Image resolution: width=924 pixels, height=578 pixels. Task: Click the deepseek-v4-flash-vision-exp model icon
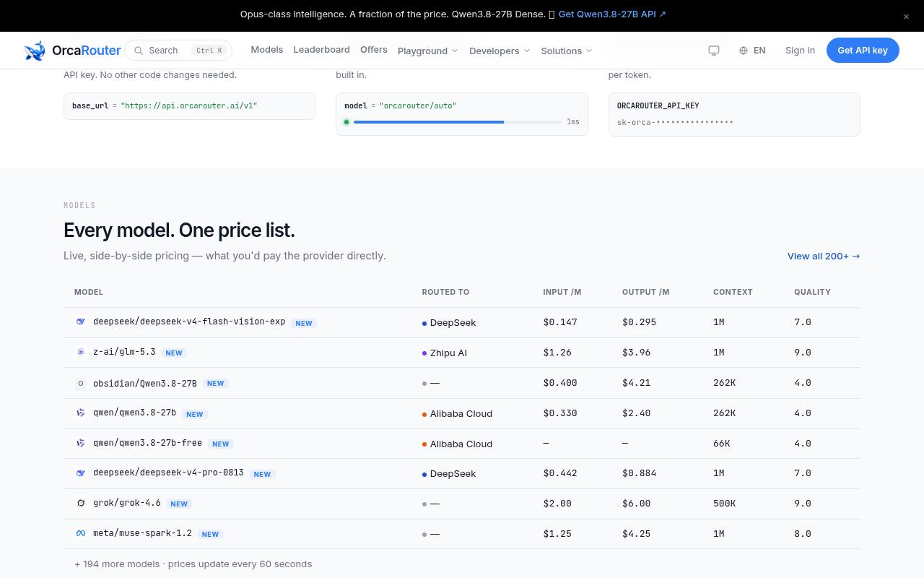coord(81,322)
